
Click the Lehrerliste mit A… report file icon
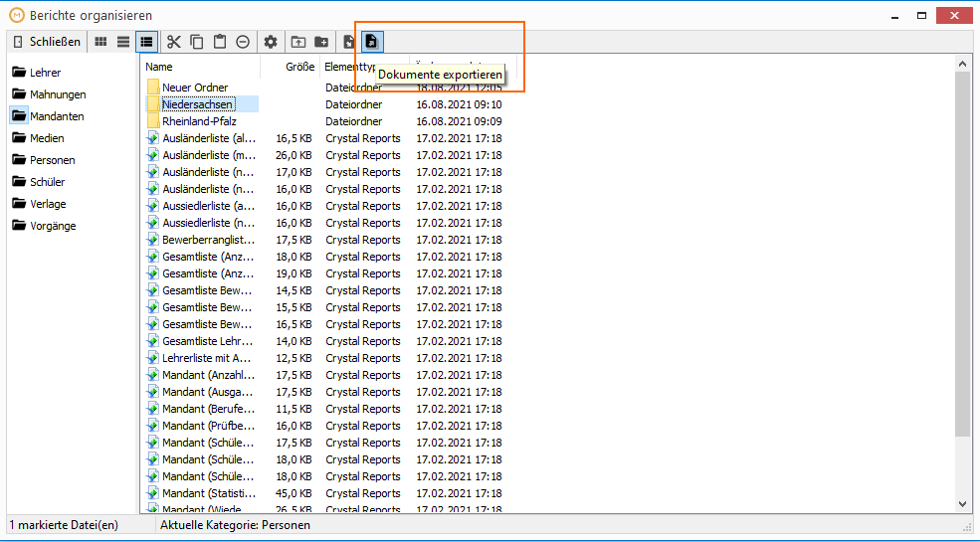(x=153, y=358)
